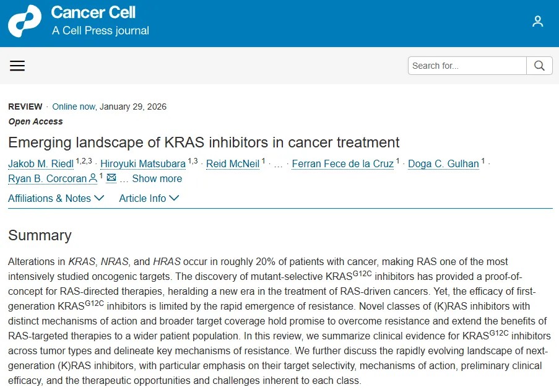Click the magnifying glass search button
Viewport: 559px width, 392px height.
(539, 66)
